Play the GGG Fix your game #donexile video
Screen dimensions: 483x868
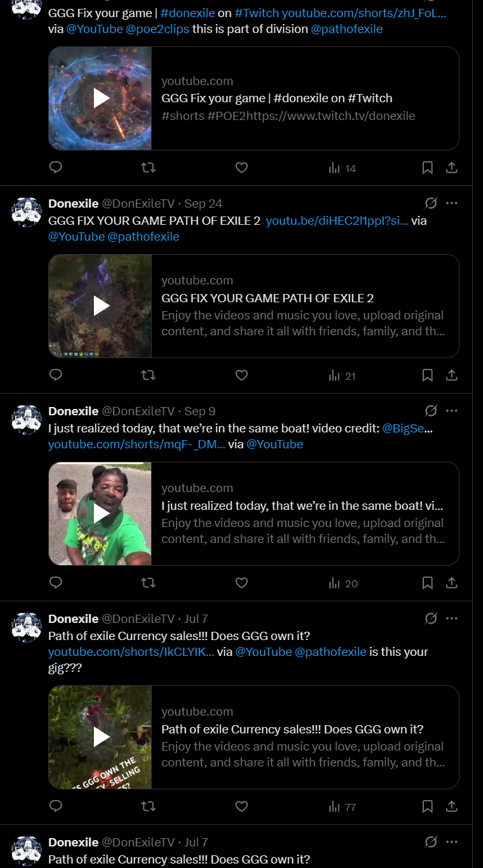click(100, 98)
